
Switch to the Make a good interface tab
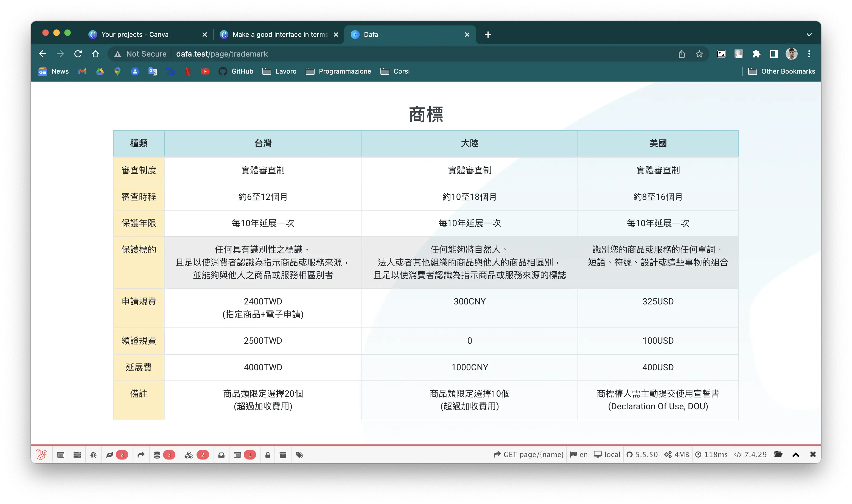coord(280,35)
